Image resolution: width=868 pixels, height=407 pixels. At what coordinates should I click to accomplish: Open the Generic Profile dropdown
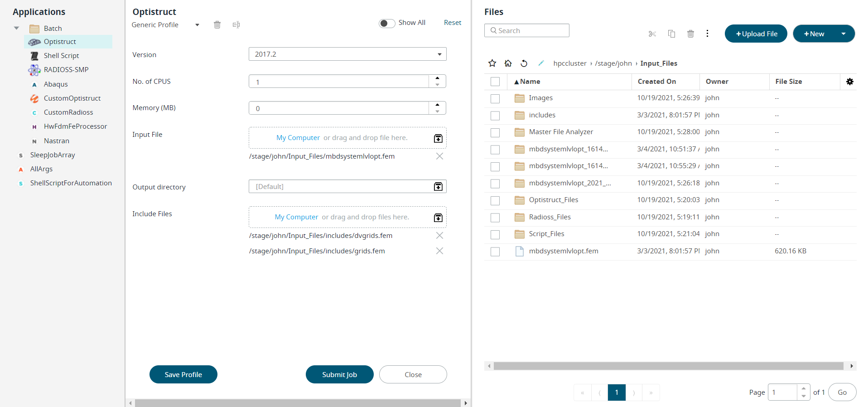197,25
